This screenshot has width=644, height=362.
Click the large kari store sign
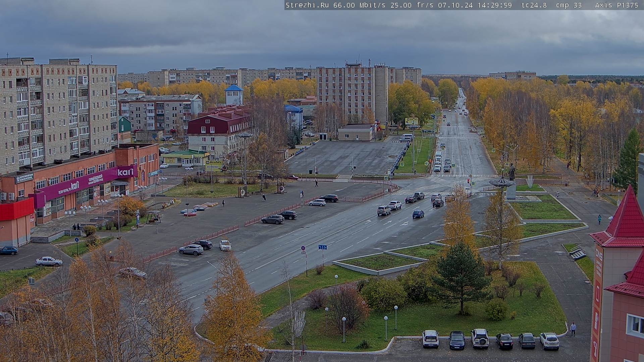click(125, 172)
